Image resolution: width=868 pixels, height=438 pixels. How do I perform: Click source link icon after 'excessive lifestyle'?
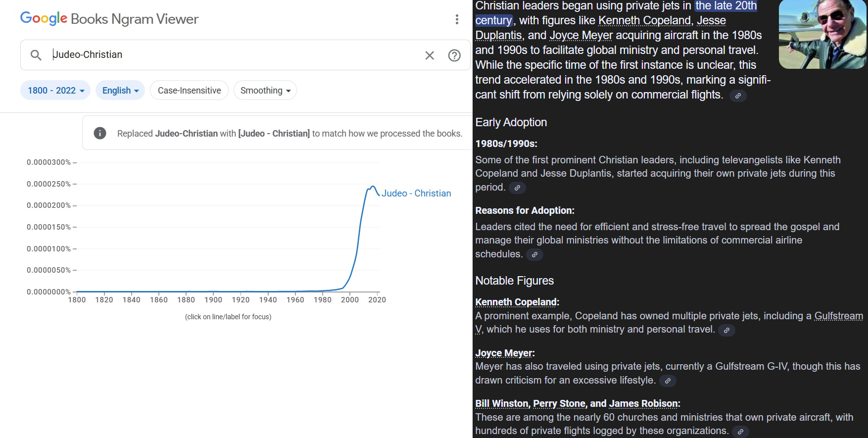[668, 381]
